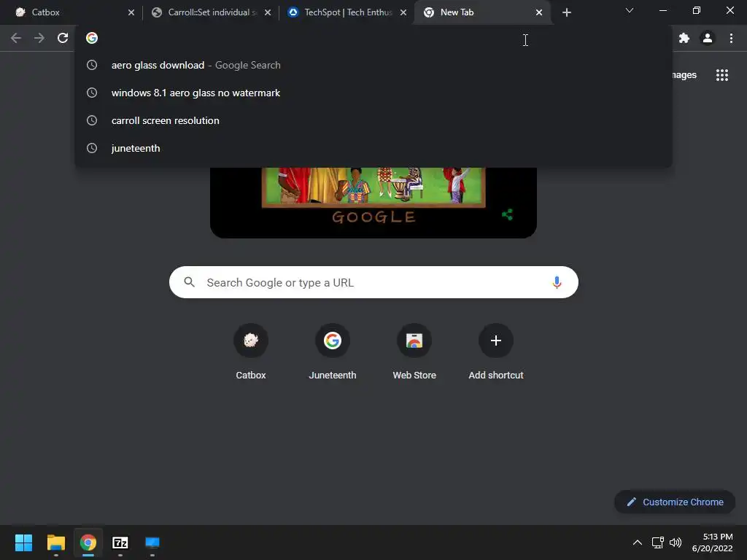747x560 pixels.
Task: Expand the tab search chevron
Action: [x=630, y=10]
